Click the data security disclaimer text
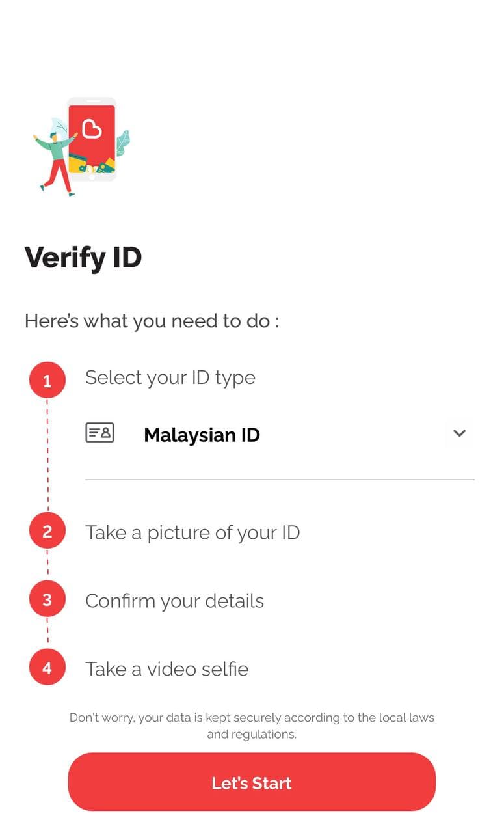Image resolution: width=504 pixels, height=833 pixels. [252, 726]
